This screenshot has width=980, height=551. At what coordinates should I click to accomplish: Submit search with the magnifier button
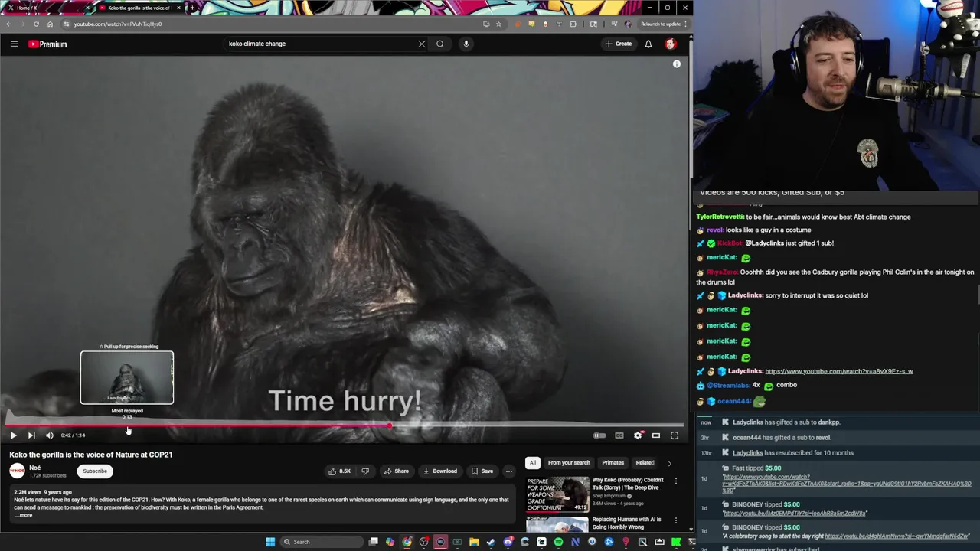coord(440,44)
